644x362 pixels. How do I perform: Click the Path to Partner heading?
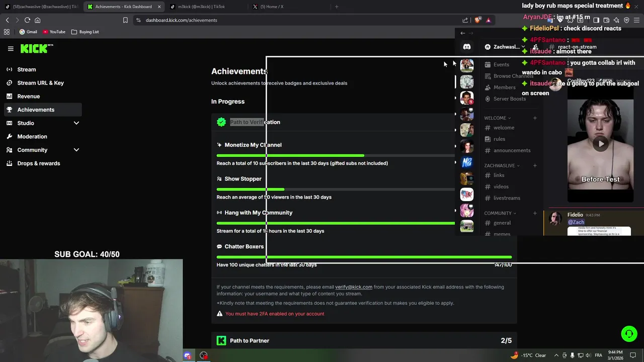coord(250,341)
